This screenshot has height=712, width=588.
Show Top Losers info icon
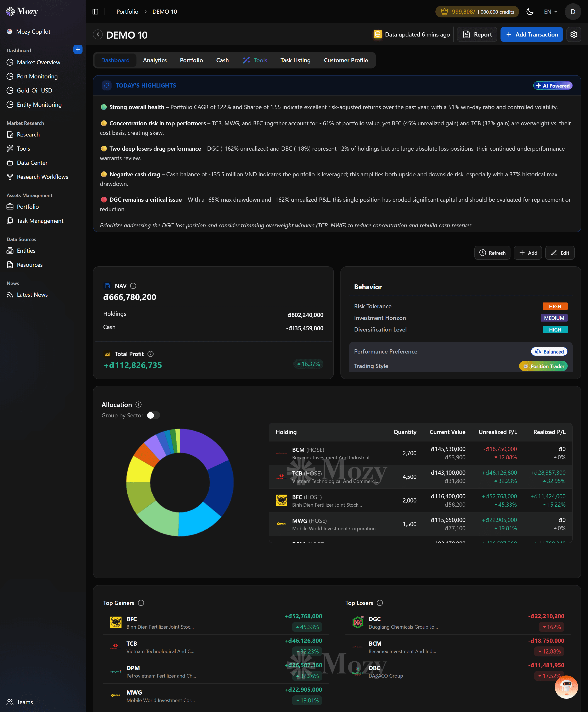380,603
